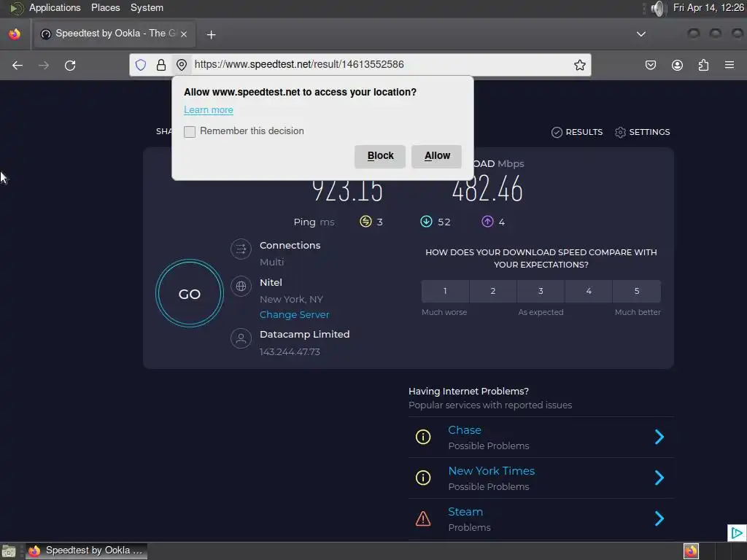The width and height of the screenshot is (747, 560).
Task: Open the Learn more link
Action: [x=209, y=110]
